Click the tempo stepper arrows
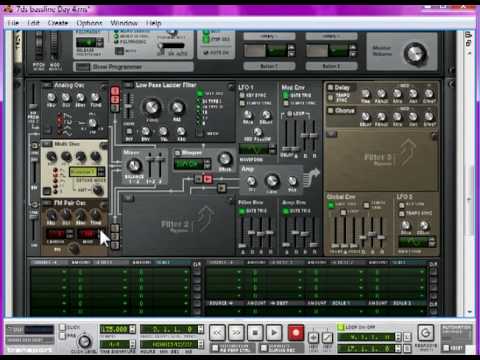This screenshot has width=480, height=360. (x=133, y=329)
